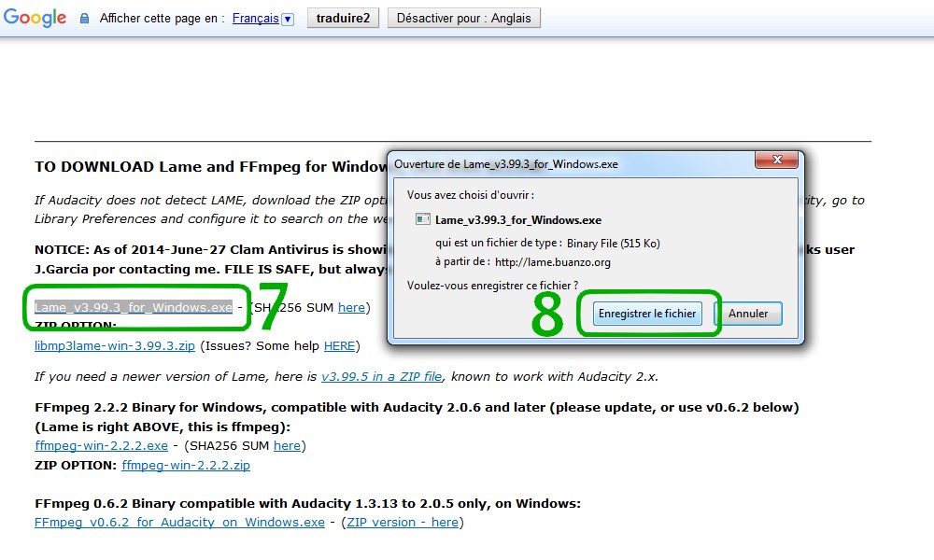Download ffmpeg-win-2.2.2.zip link

click(x=186, y=466)
